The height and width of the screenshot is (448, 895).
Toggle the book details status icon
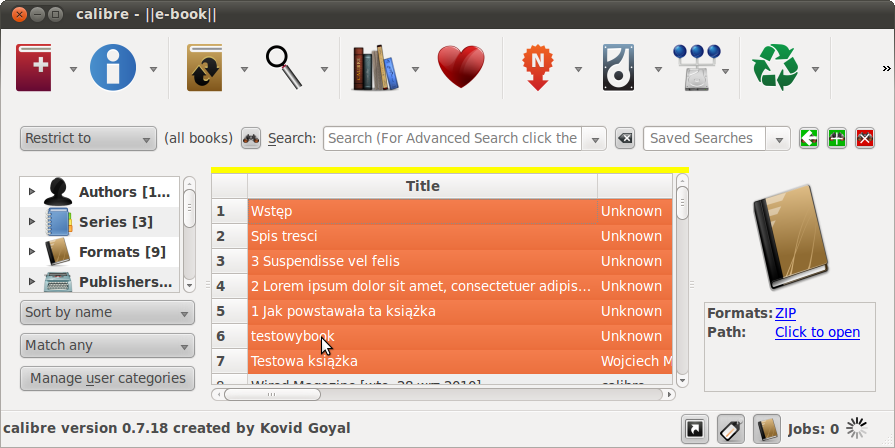pyautogui.click(x=767, y=429)
